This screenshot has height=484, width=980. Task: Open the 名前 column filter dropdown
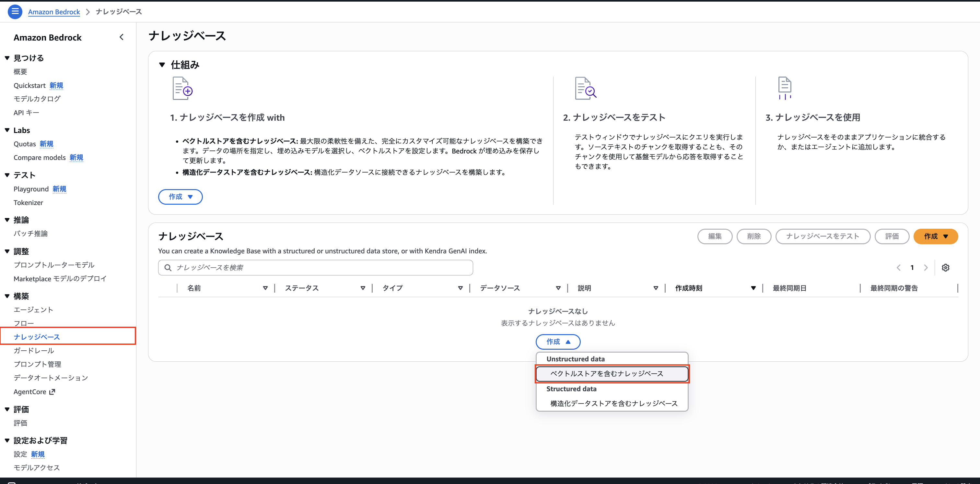pos(265,288)
